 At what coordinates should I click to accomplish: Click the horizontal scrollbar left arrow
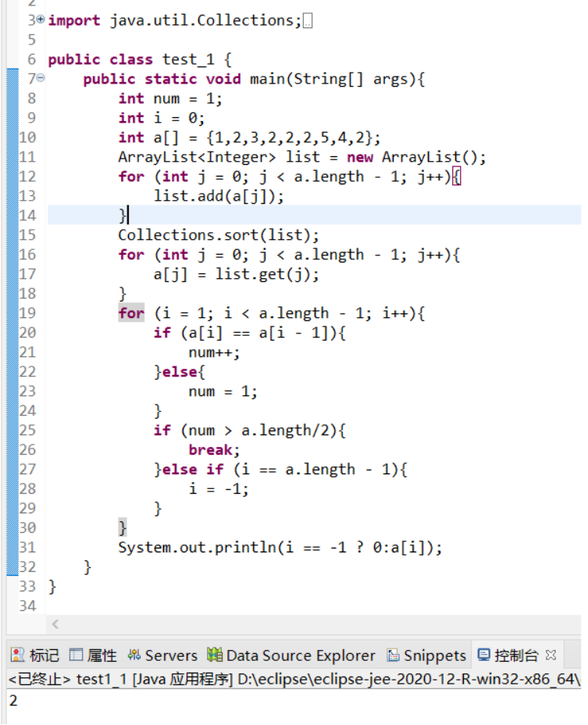(x=55, y=624)
